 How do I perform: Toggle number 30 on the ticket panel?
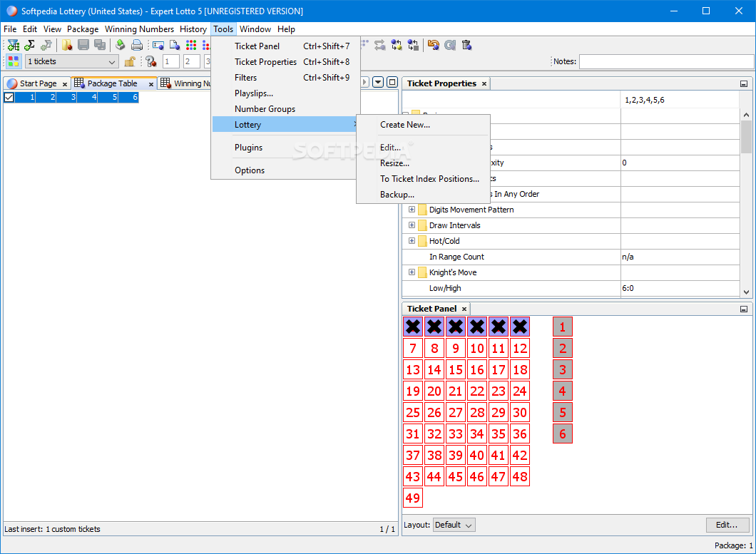click(520, 412)
